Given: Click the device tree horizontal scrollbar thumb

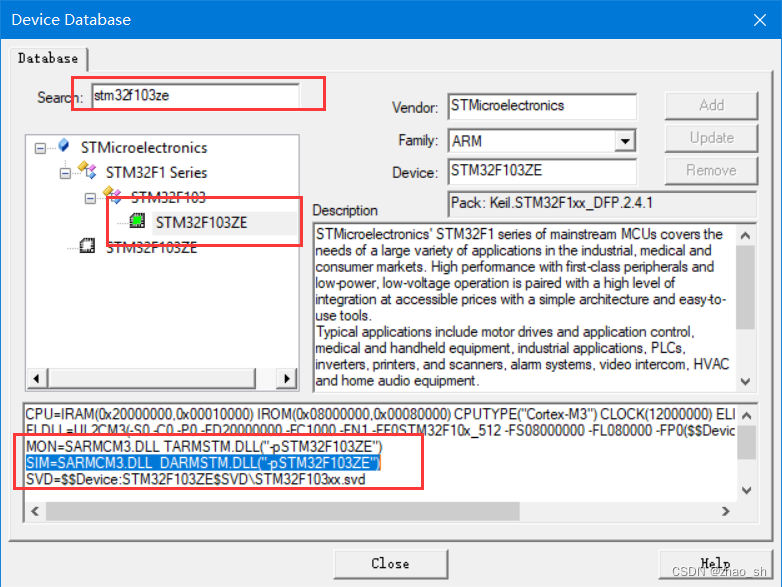Looking at the screenshot, I should coord(152,379).
